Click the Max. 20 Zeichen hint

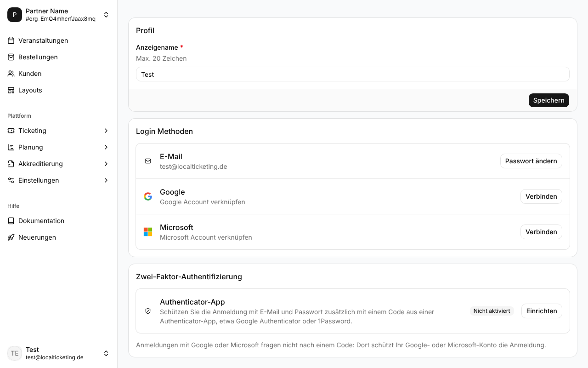(161, 58)
